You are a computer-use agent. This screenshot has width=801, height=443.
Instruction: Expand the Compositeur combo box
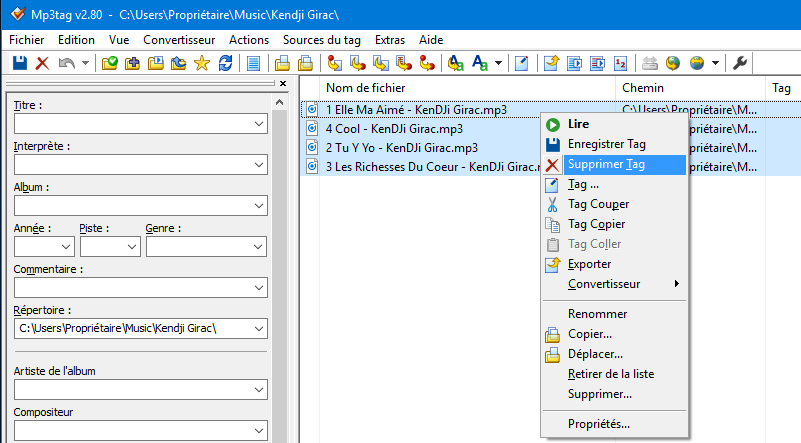tap(258, 431)
